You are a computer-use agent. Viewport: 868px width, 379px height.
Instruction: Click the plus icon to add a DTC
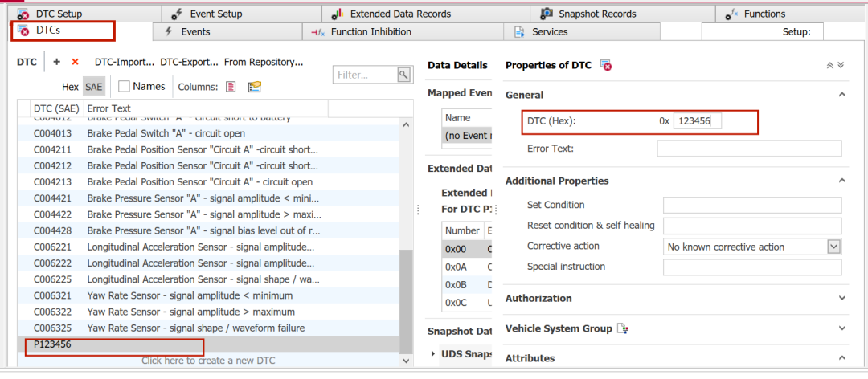pos(56,62)
